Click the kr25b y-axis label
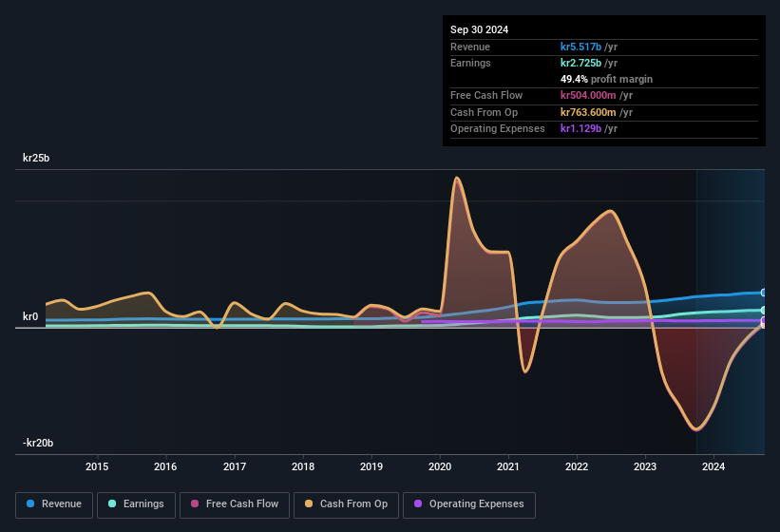 coord(36,158)
